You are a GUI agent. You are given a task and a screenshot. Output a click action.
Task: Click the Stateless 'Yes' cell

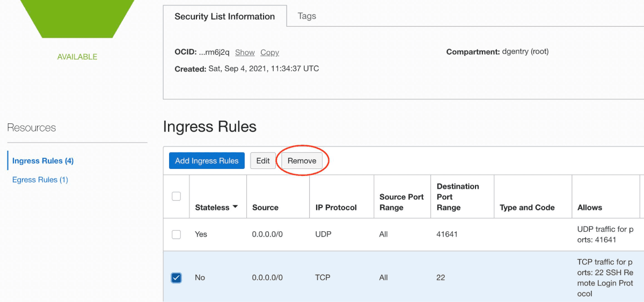coord(201,234)
